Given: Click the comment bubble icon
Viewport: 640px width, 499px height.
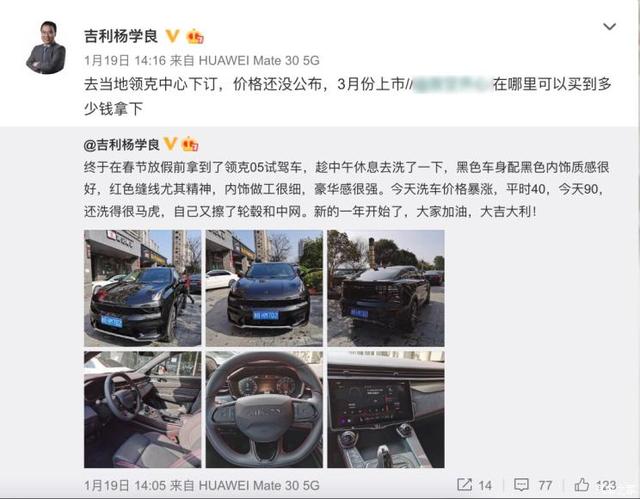Looking at the screenshot, I should (521, 485).
